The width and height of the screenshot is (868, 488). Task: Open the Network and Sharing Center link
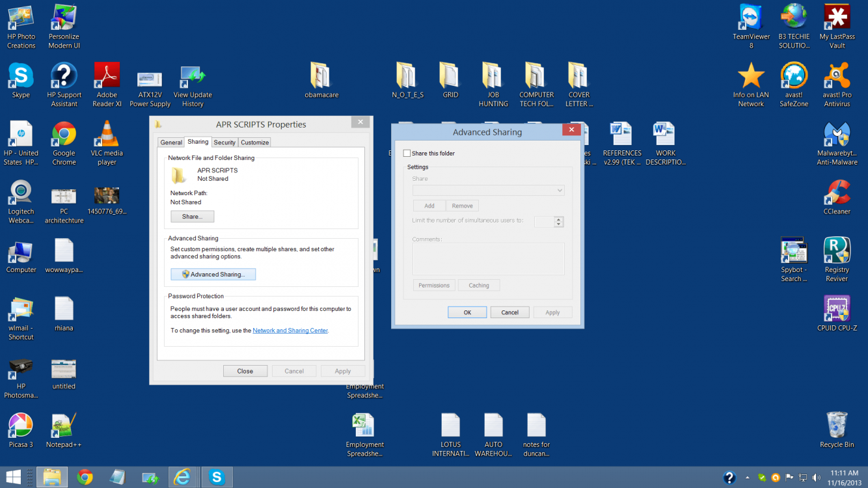click(x=290, y=331)
